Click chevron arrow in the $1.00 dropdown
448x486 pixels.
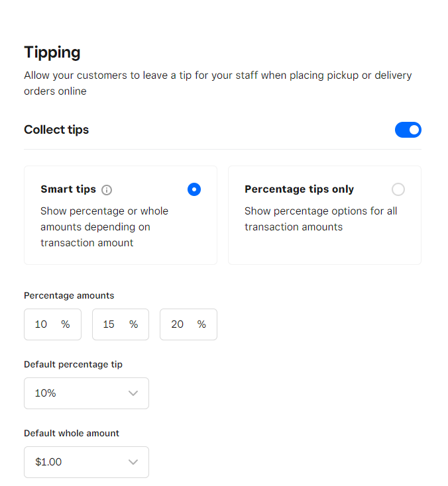point(133,462)
